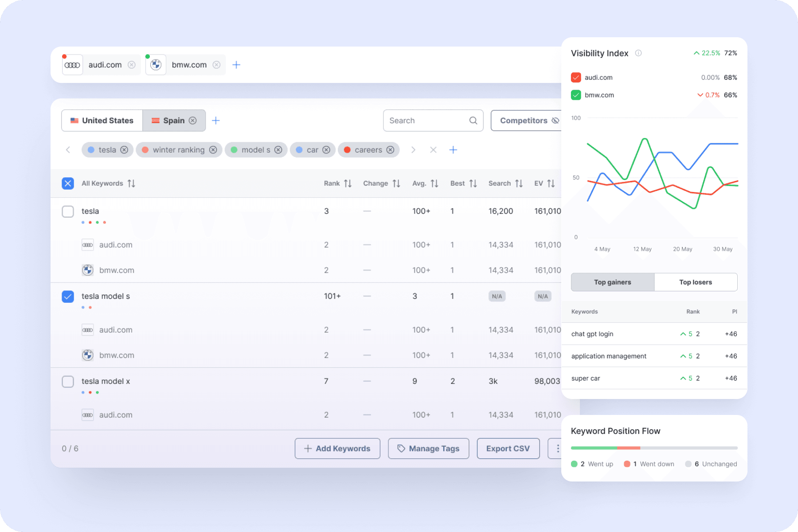Open bmw.com row under tesla model s
This screenshot has height=532, width=798.
(306, 355)
